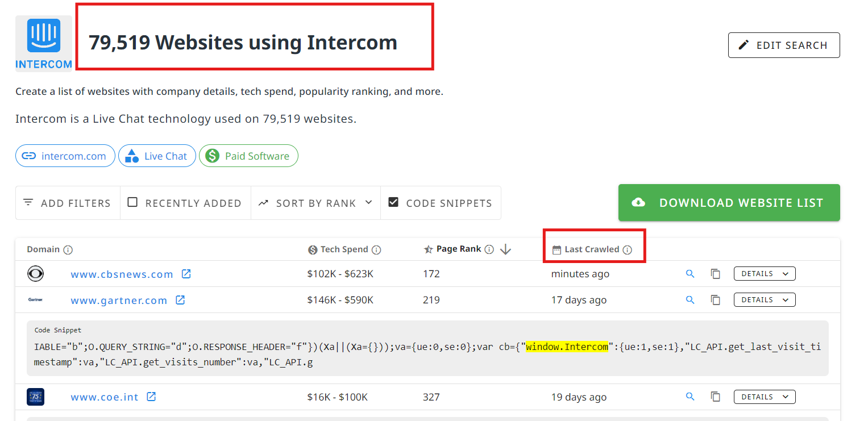
Task: Click the Page Rank info icon
Action: tap(489, 249)
